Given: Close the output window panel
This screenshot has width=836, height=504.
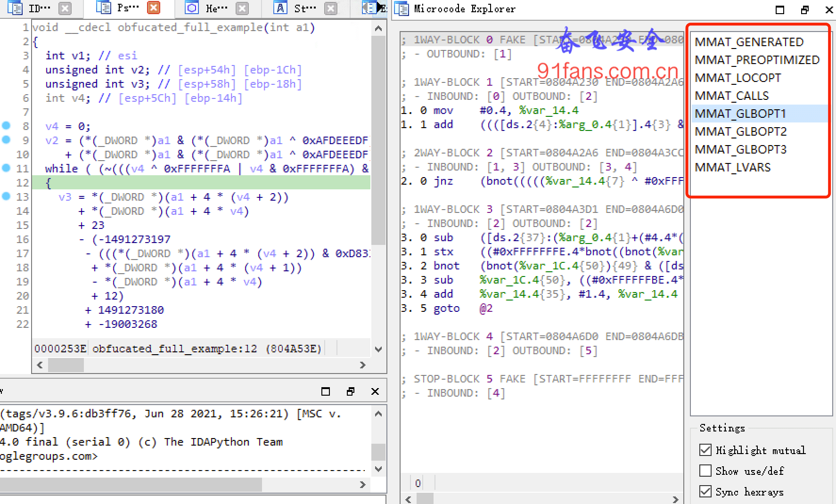Looking at the screenshot, I should [x=375, y=391].
